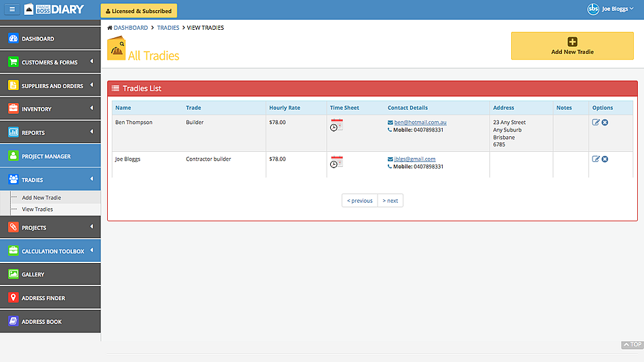644x362 pixels.
Task: Click the yellow Add New Tradie button
Action: 572,45
